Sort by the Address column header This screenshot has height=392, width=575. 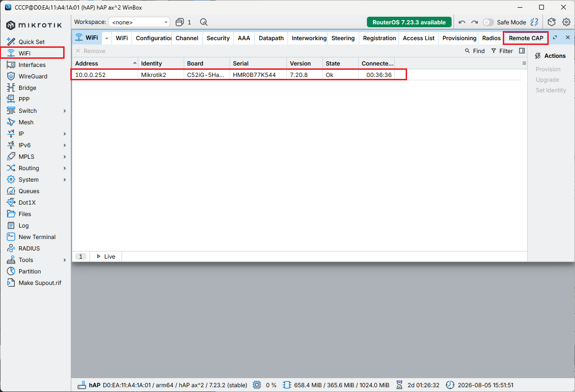coord(105,63)
